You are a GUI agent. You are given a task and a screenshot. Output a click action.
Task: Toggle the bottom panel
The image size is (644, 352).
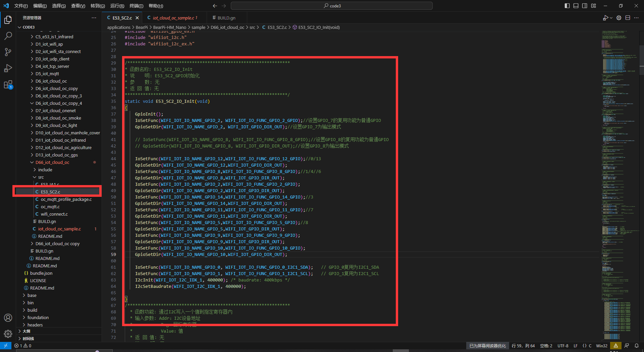click(x=576, y=6)
